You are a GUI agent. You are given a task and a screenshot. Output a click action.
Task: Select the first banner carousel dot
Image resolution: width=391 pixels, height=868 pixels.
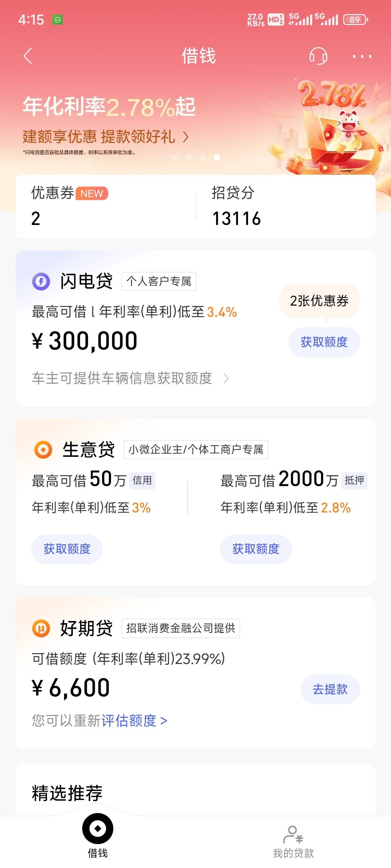[x=175, y=157]
